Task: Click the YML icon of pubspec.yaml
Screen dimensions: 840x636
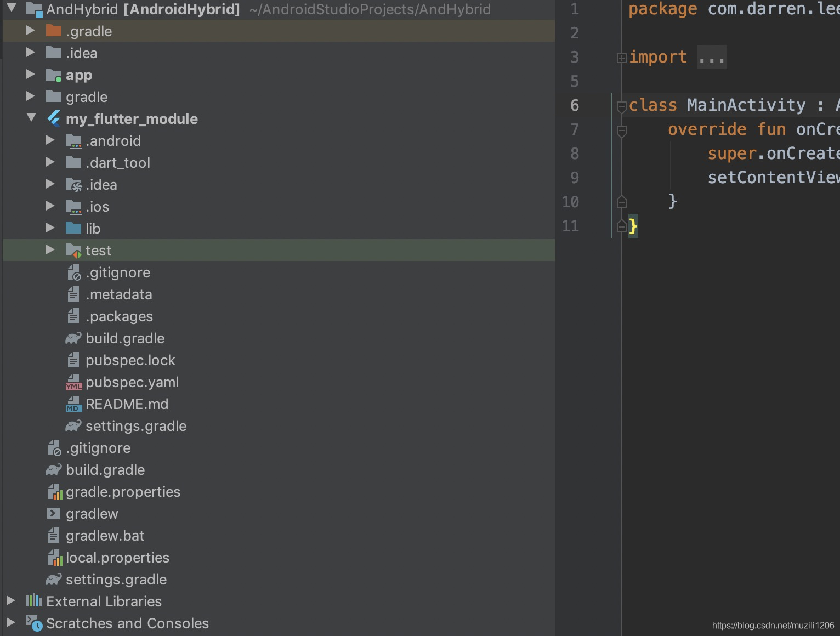Action: tap(73, 382)
